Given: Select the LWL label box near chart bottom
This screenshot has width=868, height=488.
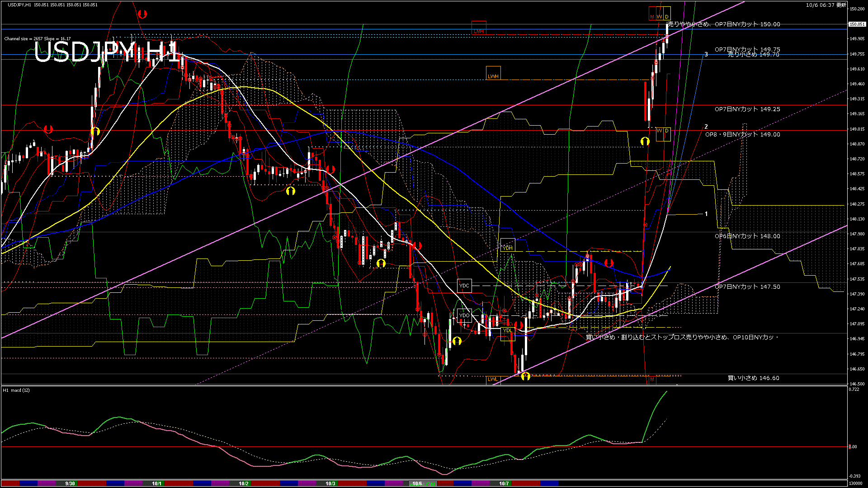Looking at the screenshot, I should [493, 379].
